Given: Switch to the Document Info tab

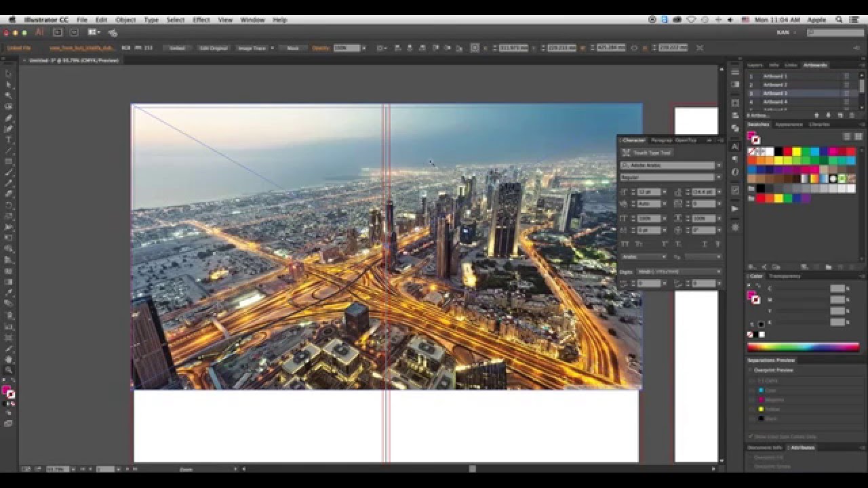Looking at the screenshot, I should 765,447.
